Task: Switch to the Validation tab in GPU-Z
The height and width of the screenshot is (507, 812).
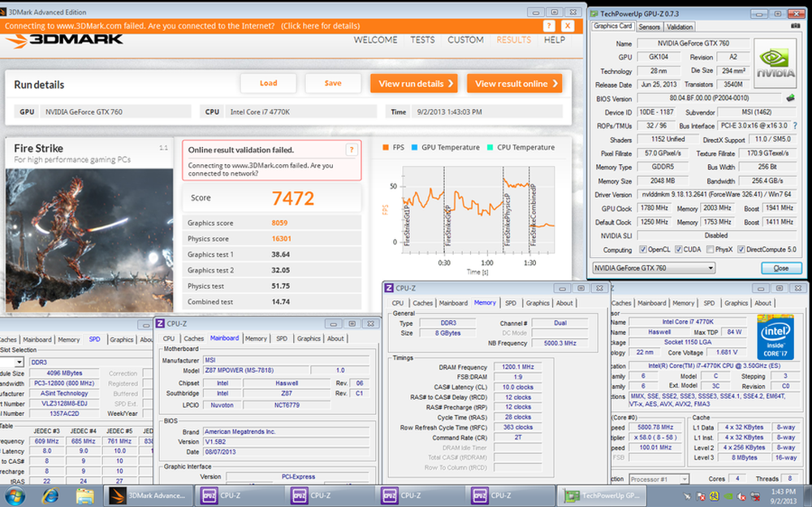Action: point(680,27)
